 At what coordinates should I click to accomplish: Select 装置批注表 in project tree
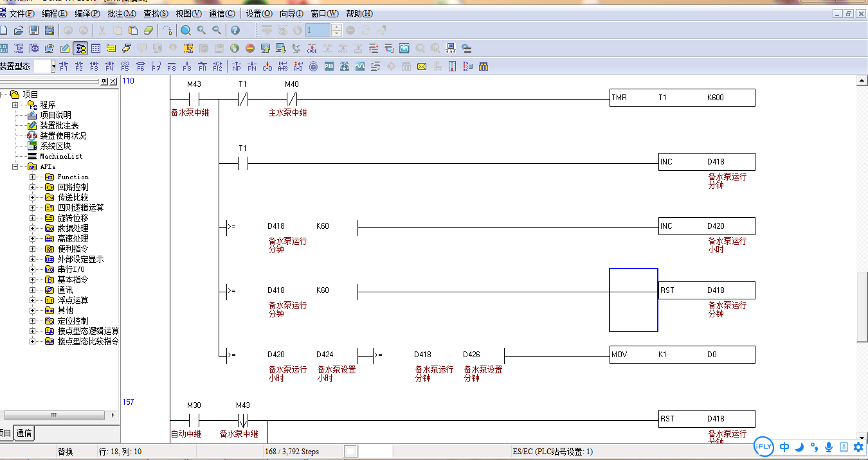click(x=59, y=125)
